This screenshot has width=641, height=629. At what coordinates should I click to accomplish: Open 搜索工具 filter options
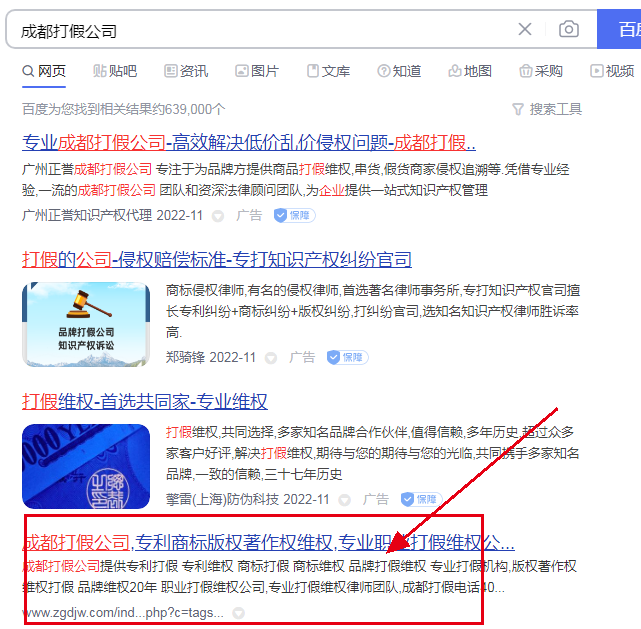click(x=547, y=109)
